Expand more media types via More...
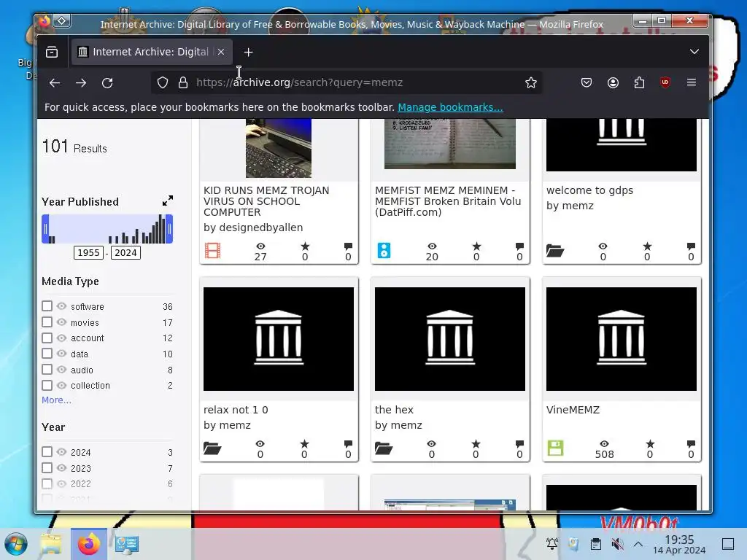747x560 pixels. coord(56,400)
